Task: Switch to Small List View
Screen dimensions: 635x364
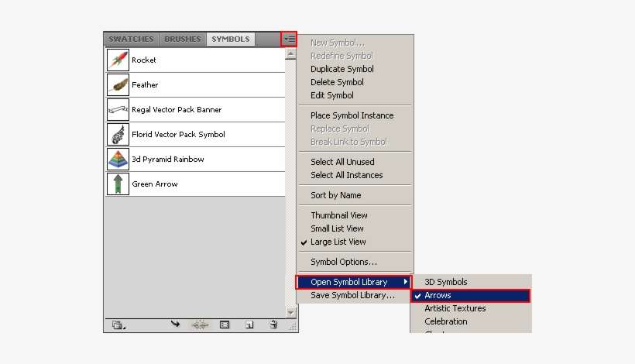Action: pos(337,228)
